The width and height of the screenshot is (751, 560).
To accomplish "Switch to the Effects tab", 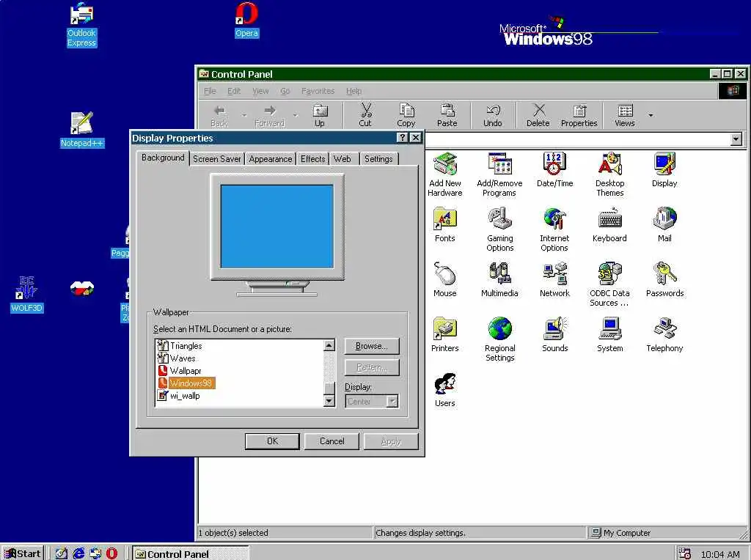I will pyautogui.click(x=312, y=159).
